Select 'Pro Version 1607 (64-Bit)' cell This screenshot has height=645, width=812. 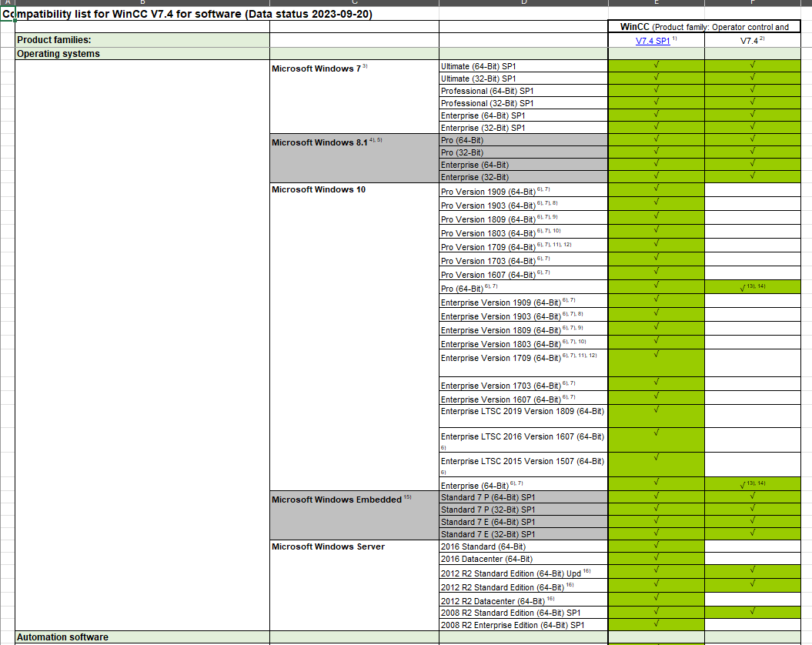pos(523,273)
